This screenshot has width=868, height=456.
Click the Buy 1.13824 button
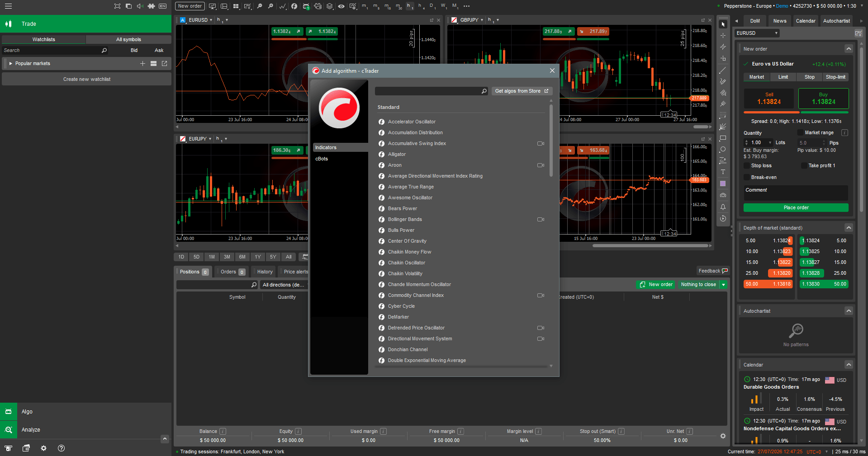point(823,99)
